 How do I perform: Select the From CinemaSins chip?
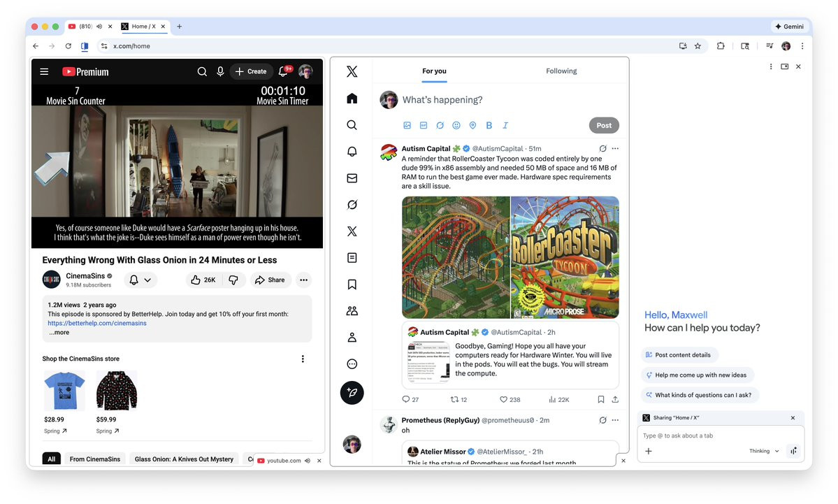[x=95, y=459]
